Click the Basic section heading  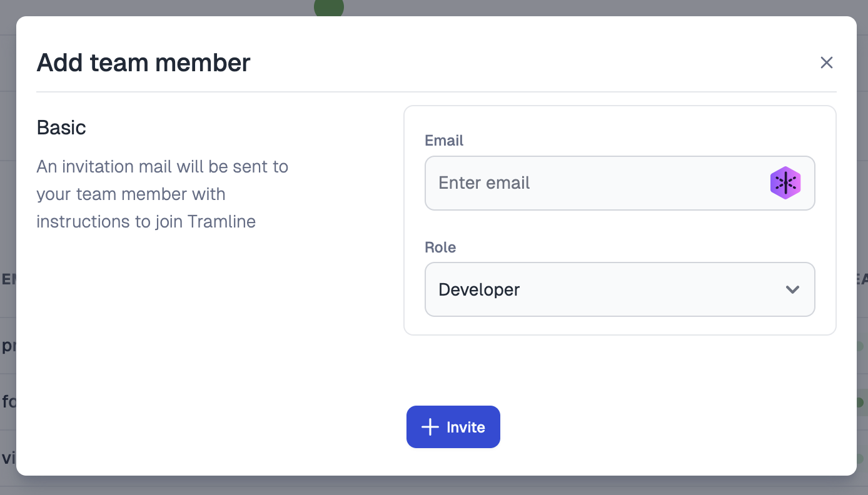pos(61,127)
